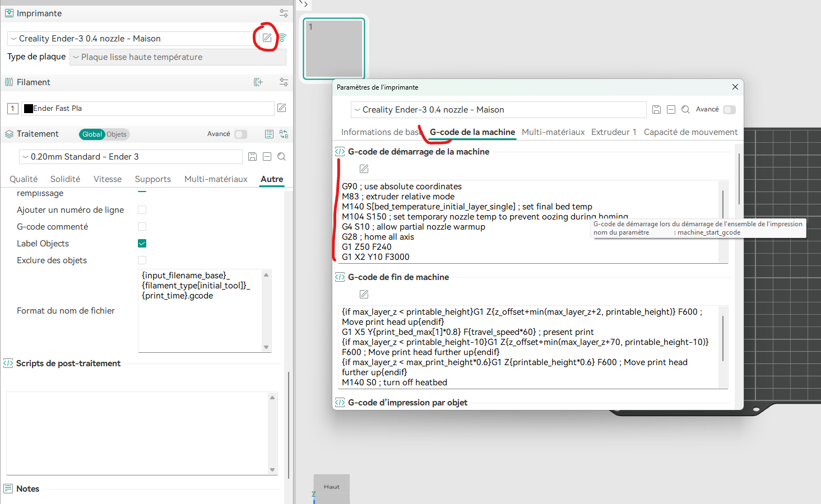Uncheck Label Objects checkbox
821x504 pixels.
tap(142, 243)
